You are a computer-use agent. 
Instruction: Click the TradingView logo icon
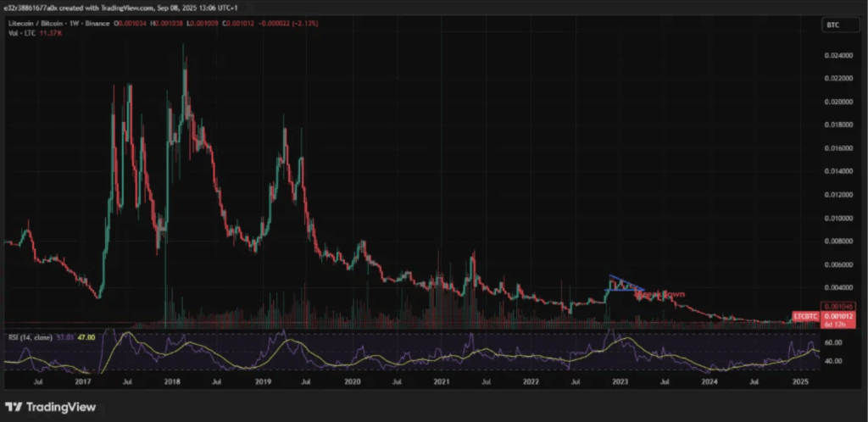pyautogui.click(x=15, y=406)
